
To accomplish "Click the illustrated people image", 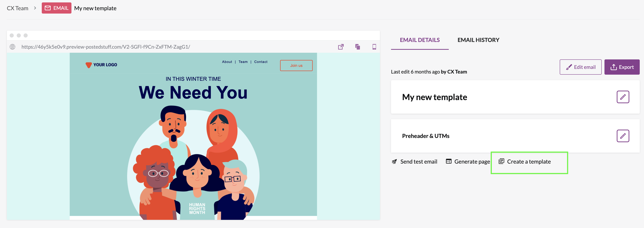I will coord(193,162).
